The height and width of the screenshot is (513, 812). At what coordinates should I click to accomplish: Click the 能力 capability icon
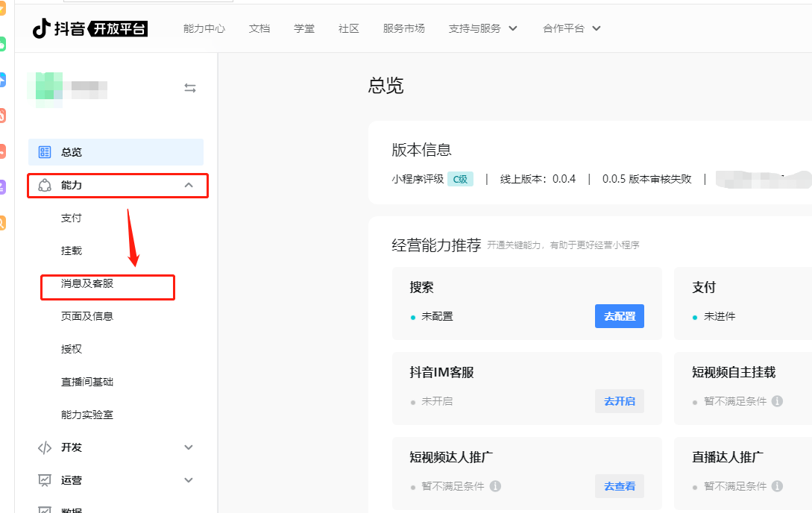[x=45, y=186]
